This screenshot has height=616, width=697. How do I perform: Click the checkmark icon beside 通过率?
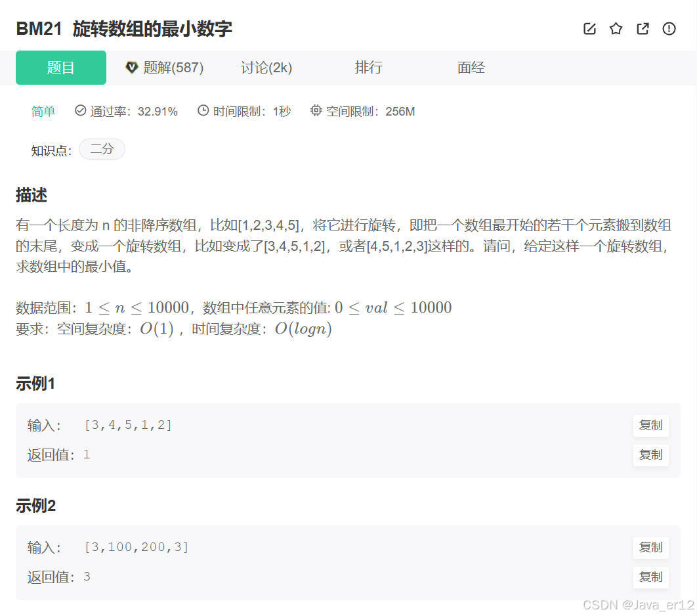(80, 111)
